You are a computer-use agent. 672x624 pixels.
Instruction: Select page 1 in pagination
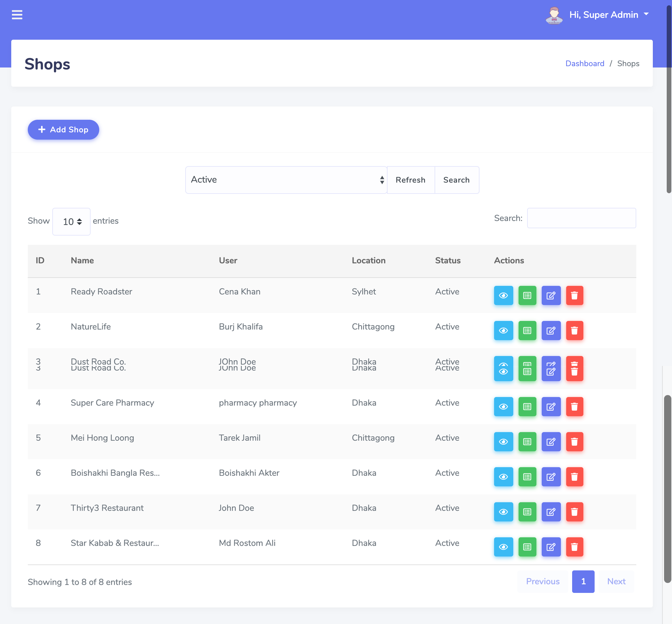583,581
